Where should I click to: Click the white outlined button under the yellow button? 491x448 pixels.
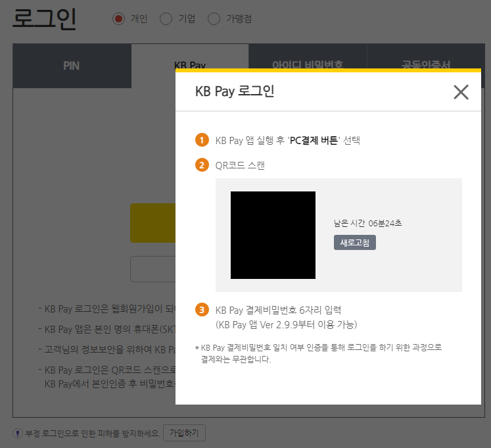[x=152, y=269]
